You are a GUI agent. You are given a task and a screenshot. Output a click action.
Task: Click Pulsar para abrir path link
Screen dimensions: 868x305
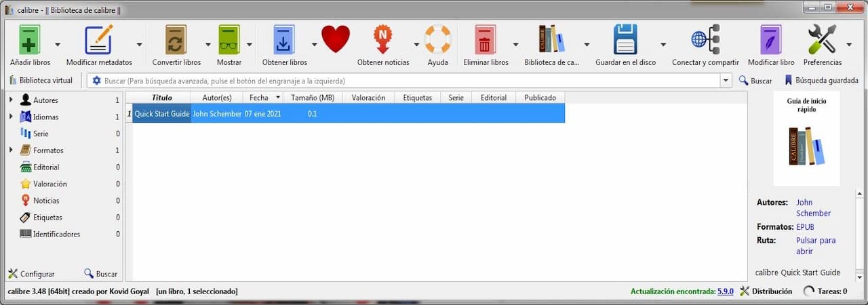[816, 246]
